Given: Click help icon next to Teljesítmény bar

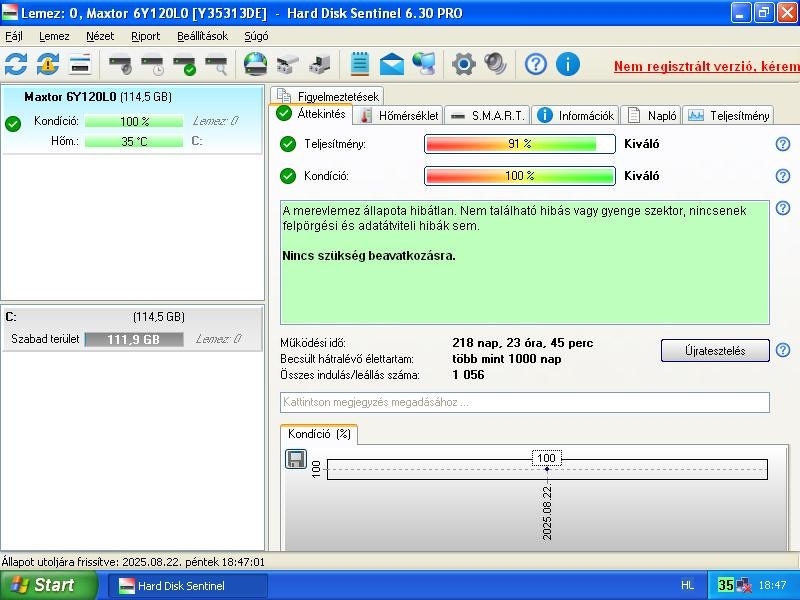Looking at the screenshot, I should [x=783, y=144].
